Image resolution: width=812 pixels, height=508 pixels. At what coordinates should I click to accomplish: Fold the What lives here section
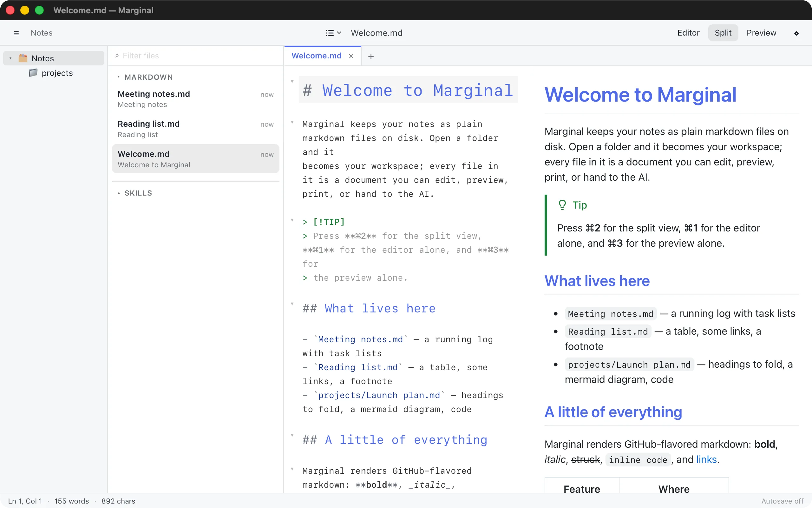[x=292, y=304]
